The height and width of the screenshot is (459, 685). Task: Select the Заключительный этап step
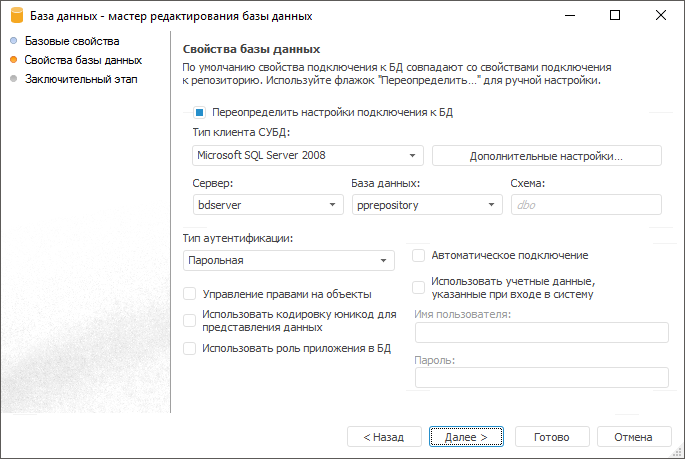point(81,79)
